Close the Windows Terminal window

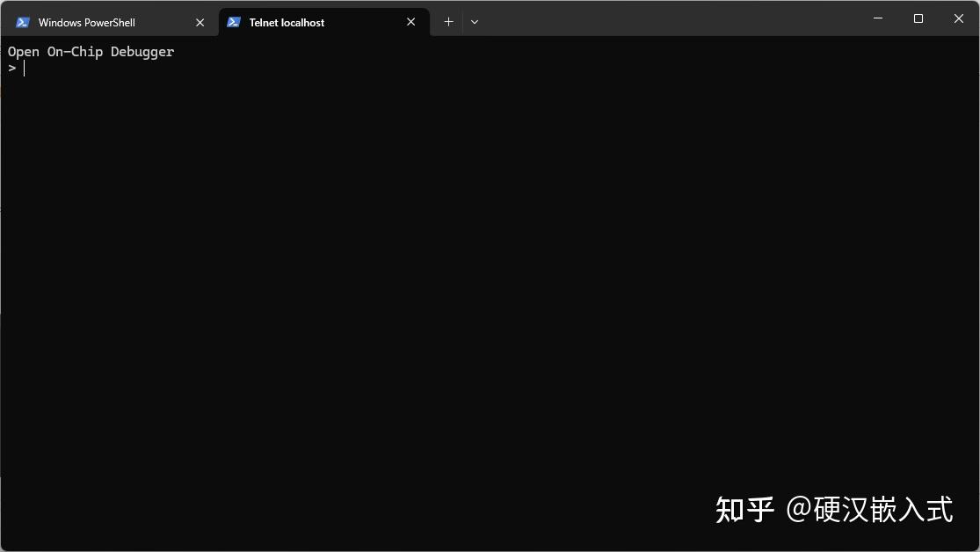pos(958,18)
